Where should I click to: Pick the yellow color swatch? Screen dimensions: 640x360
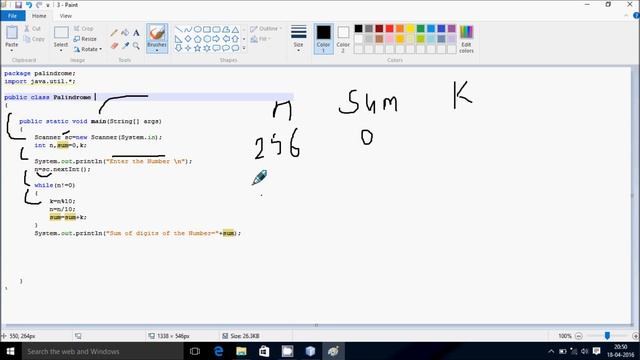click(410, 29)
